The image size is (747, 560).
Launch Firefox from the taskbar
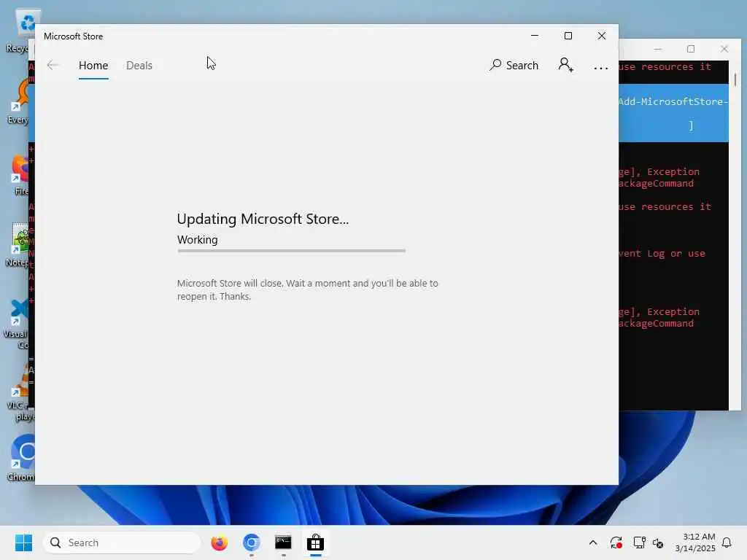pyautogui.click(x=219, y=542)
